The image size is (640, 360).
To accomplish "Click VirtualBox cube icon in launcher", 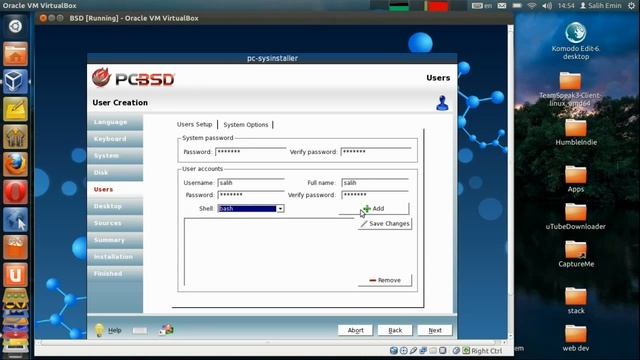I will 15,81.
